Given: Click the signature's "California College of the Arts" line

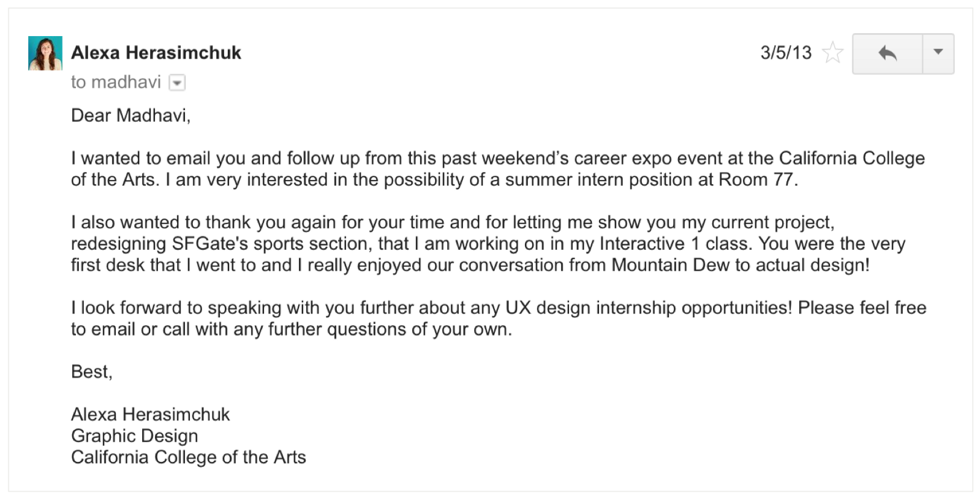Looking at the screenshot, I should pyautogui.click(x=188, y=458).
